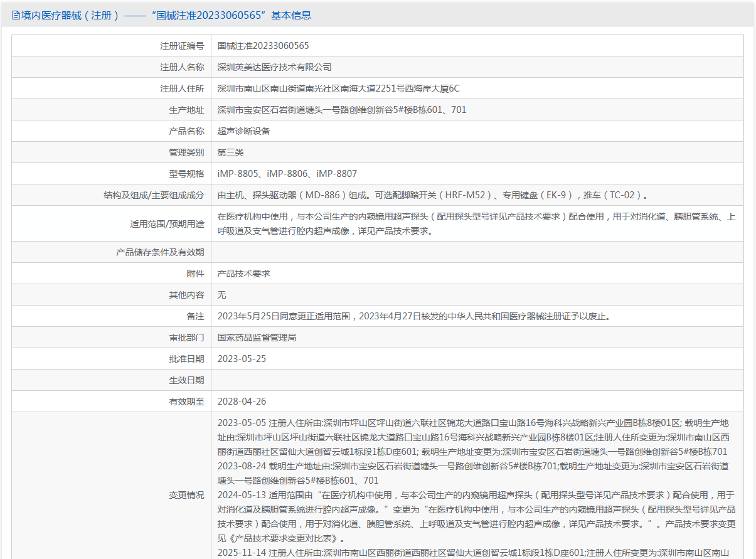Select the change entry dated 2023-05-05
This screenshot has width=756, height=559.
473,437
